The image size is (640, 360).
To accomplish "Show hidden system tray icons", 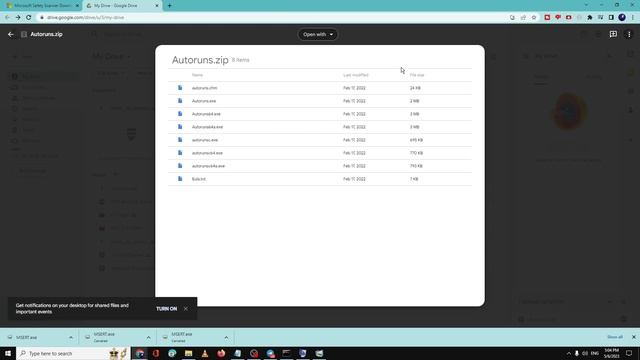I will coord(569,353).
